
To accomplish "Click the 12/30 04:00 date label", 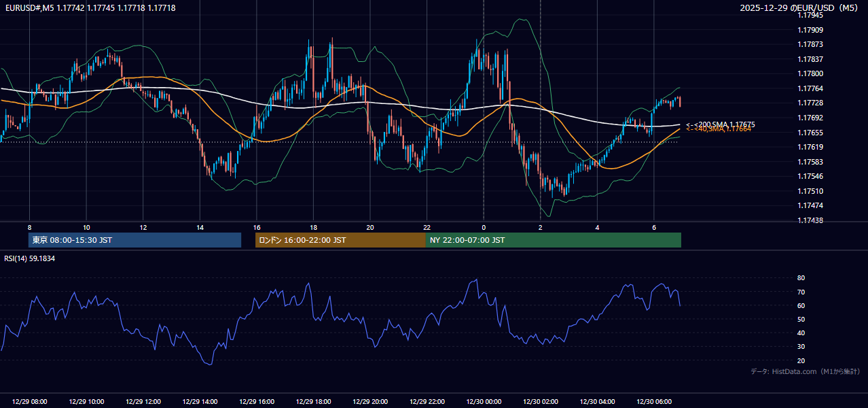I will tap(597, 402).
